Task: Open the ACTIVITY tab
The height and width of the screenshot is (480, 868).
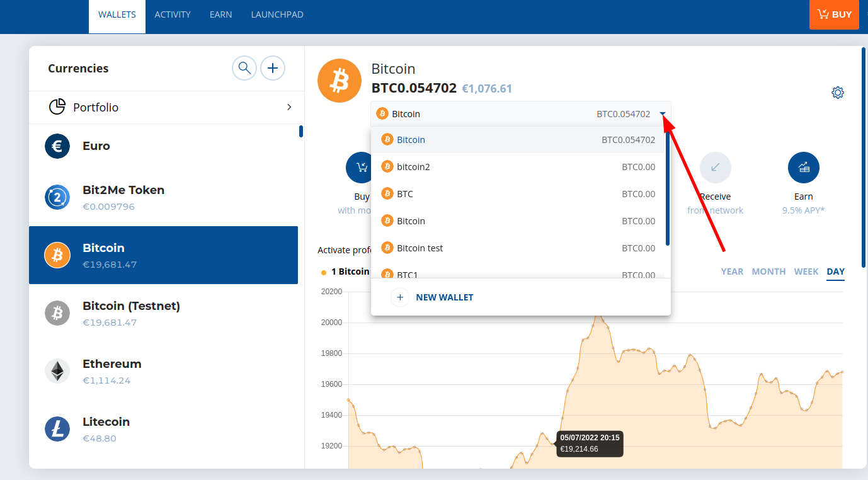Action: click(173, 14)
